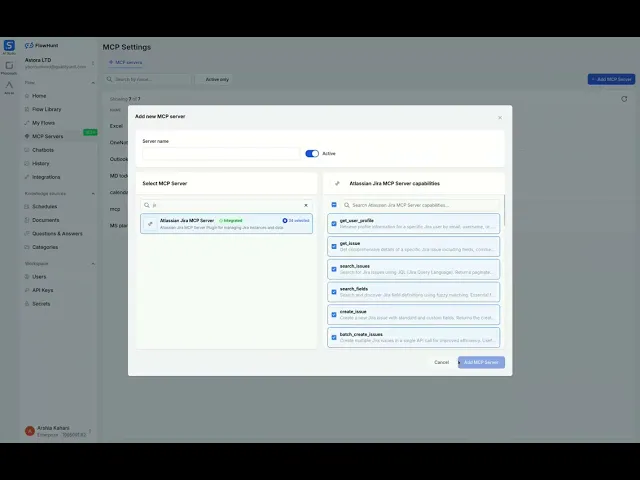Close the Add new MCP server dialog

(500, 118)
